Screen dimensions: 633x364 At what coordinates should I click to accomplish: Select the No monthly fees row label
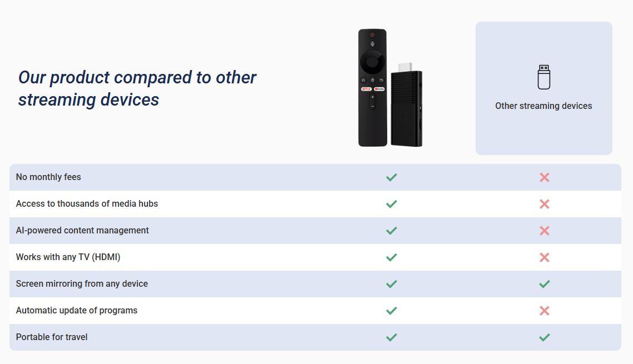tap(48, 177)
